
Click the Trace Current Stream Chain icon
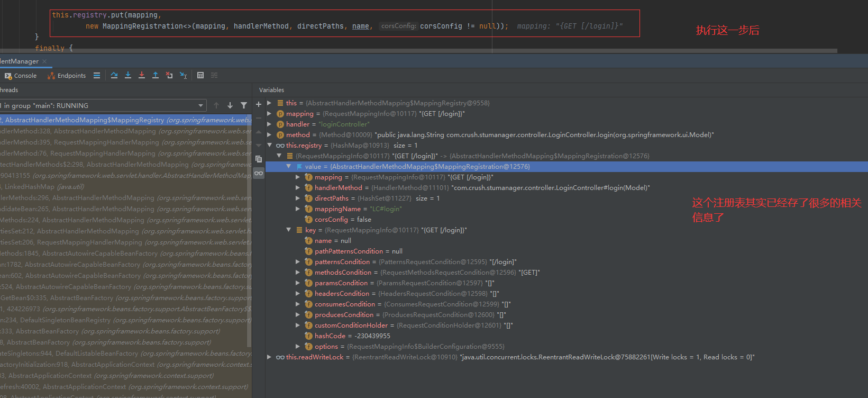point(214,75)
